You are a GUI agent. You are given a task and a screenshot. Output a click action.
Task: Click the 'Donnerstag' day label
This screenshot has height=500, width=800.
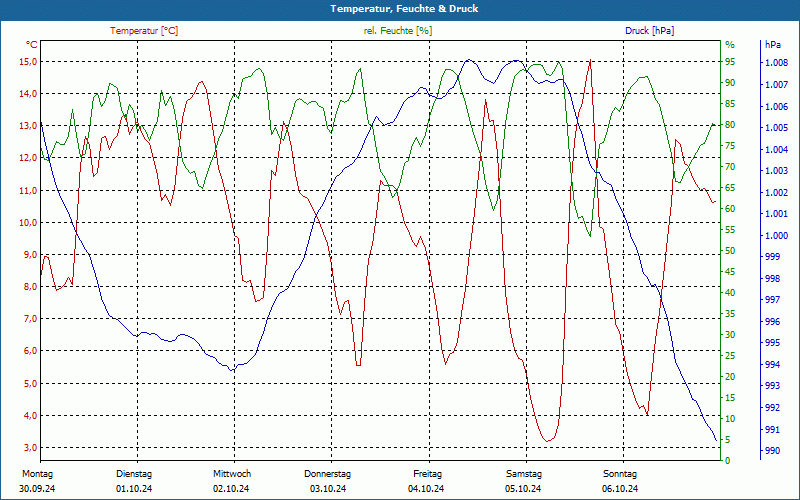(328, 473)
